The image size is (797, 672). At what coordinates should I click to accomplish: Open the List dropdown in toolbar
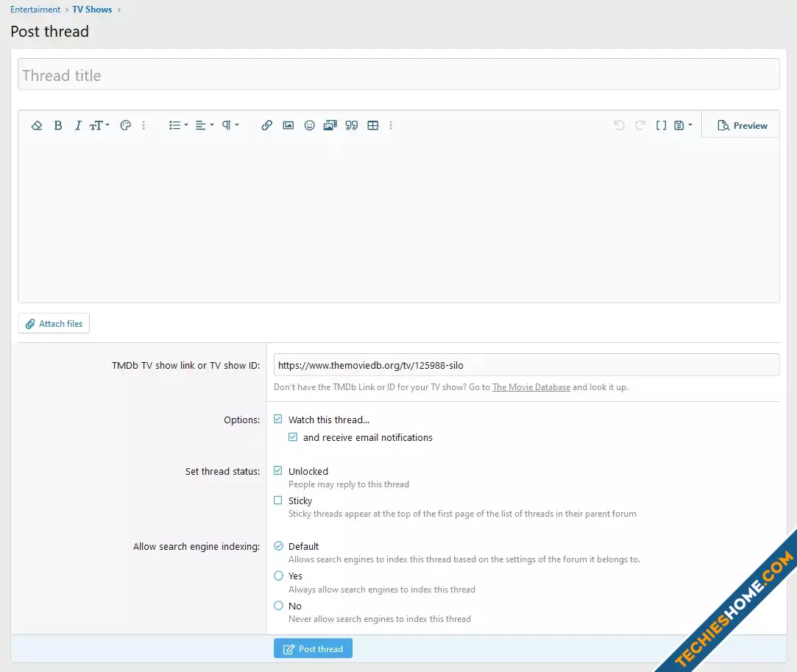coord(178,126)
